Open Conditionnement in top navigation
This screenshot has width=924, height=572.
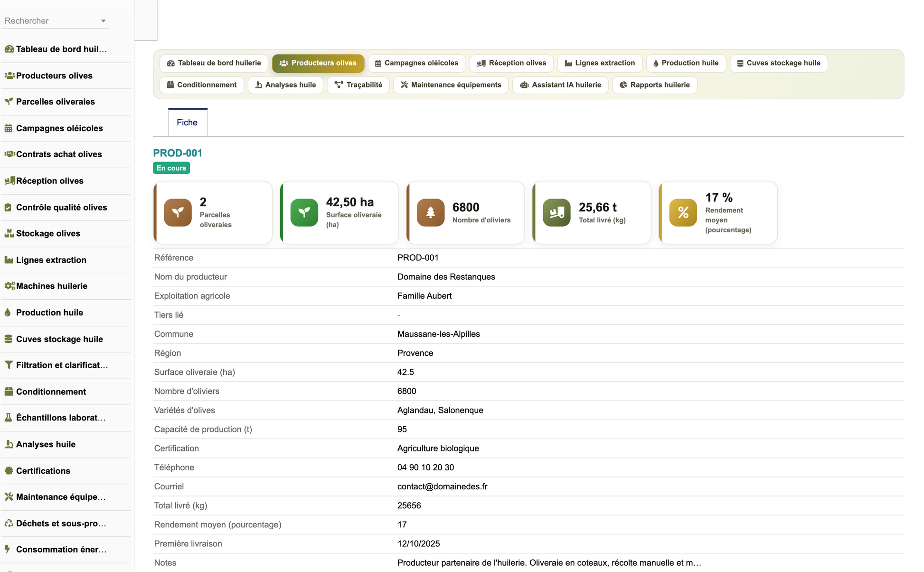[202, 85]
